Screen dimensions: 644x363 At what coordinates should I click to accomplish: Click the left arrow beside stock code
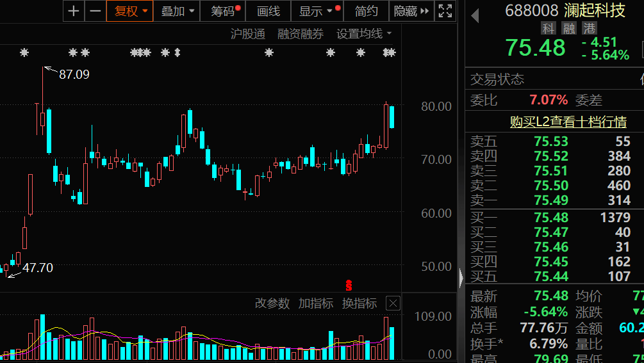[x=475, y=15]
